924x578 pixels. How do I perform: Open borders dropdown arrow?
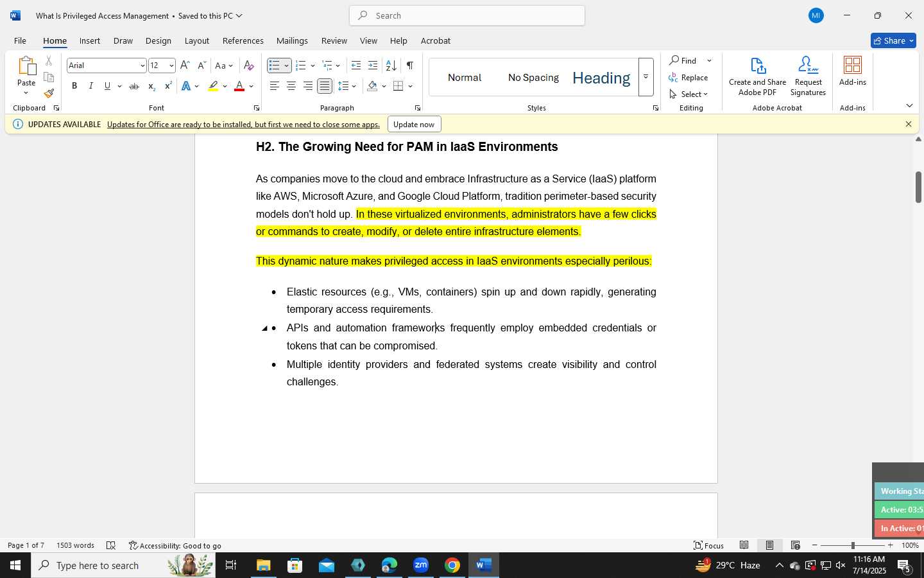click(x=410, y=86)
